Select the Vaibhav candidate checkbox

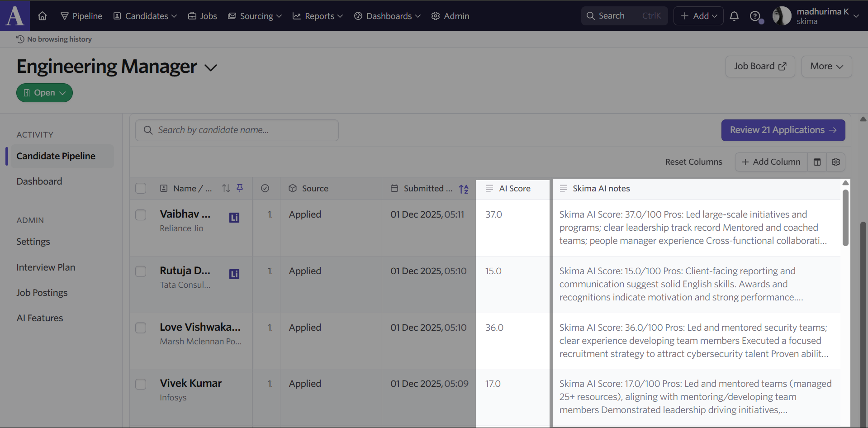pos(141,215)
